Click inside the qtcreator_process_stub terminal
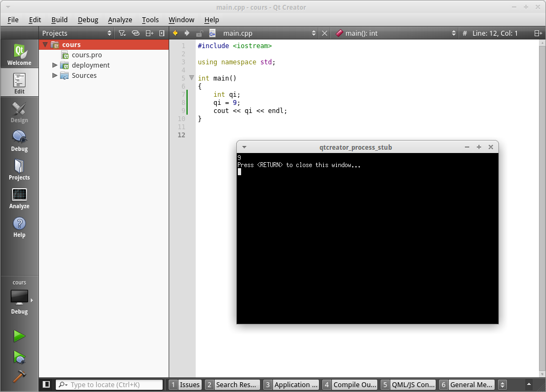This screenshot has width=546, height=392. click(x=368, y=238)
